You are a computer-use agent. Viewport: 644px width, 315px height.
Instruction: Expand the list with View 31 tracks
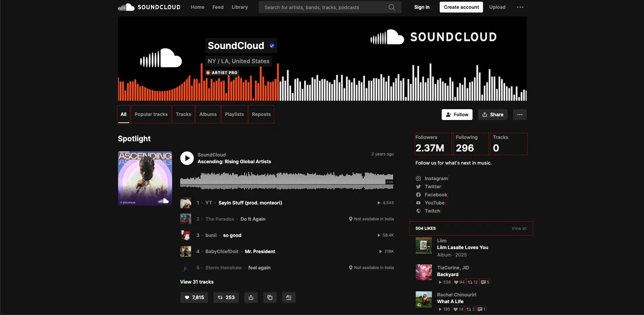coord(197,282)
